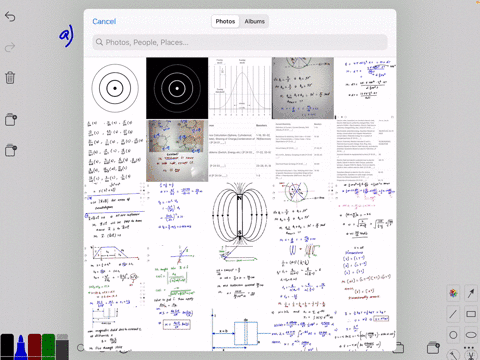
Task: Tap the trash can icon
Action: 10,78
